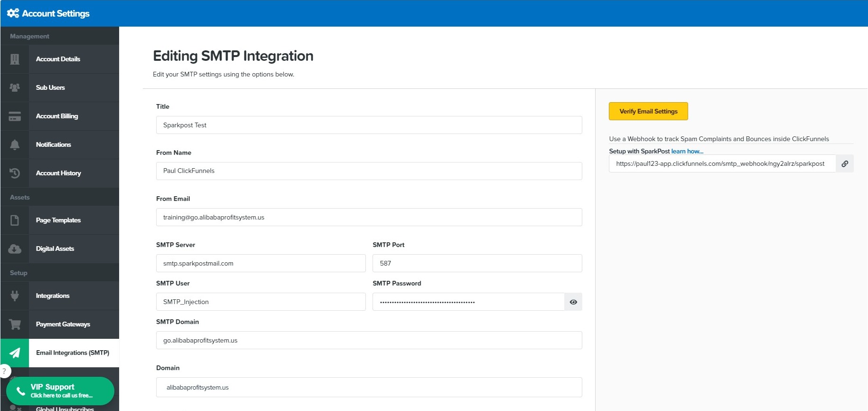Open Account Details menu item
The height and width of the screenshot is (411, 868).
[59, 59]
